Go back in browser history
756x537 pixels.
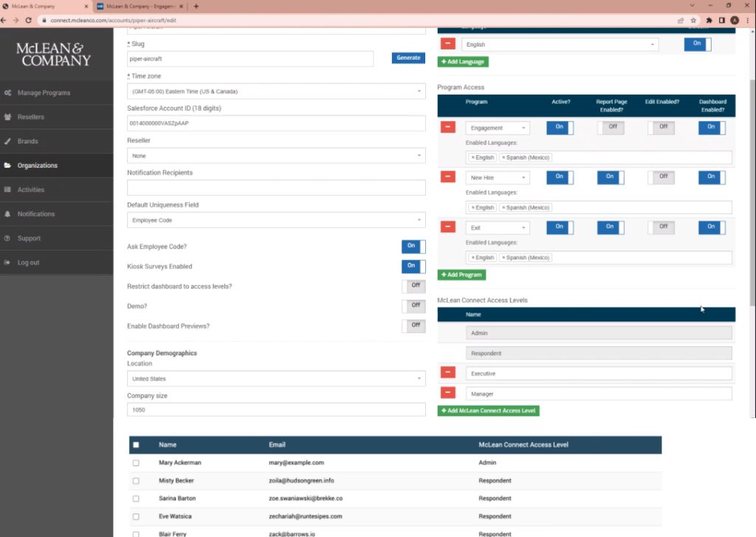[x=4, y=20]
